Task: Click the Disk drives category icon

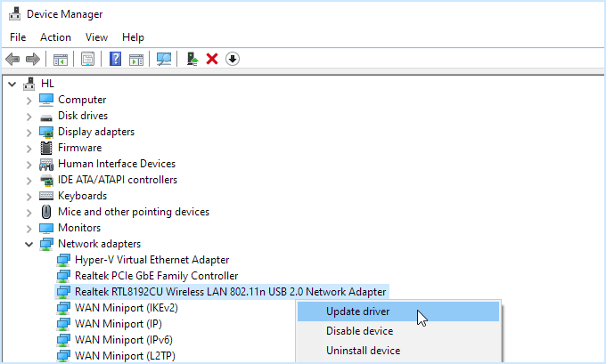Action: (x=46, y=117)
